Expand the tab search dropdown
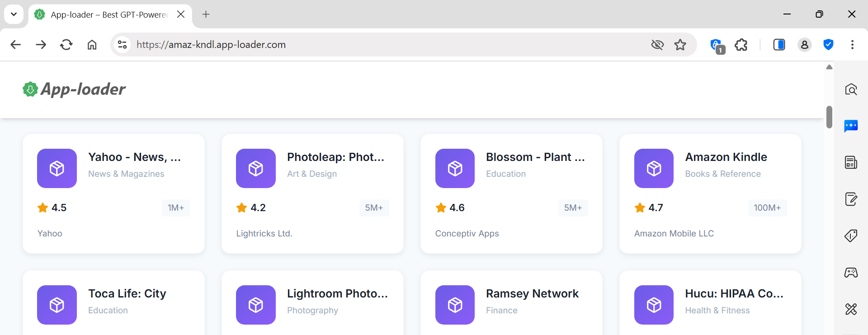The height and width of the screenshot is (335, 868). 14,14
